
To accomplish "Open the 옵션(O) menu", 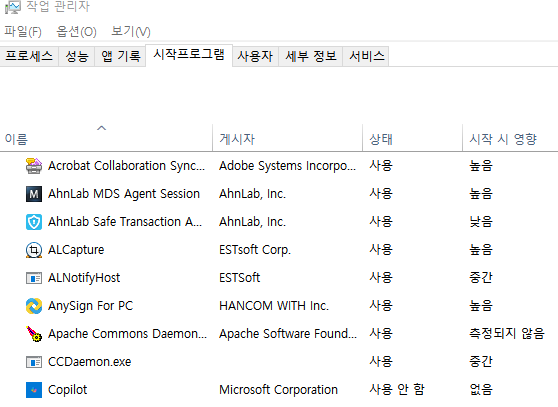I will pyautogui.click(x=76, y=32).
